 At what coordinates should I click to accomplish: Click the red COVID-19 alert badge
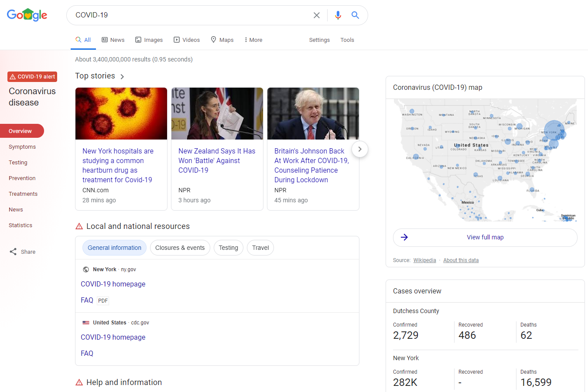(32, 77)
